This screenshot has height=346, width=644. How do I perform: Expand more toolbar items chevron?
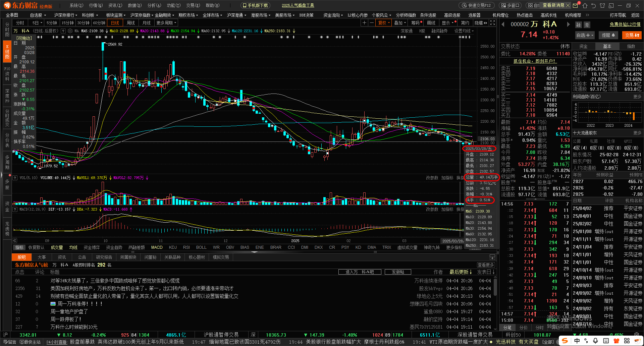pyautogui.click(x=587, y=15)
